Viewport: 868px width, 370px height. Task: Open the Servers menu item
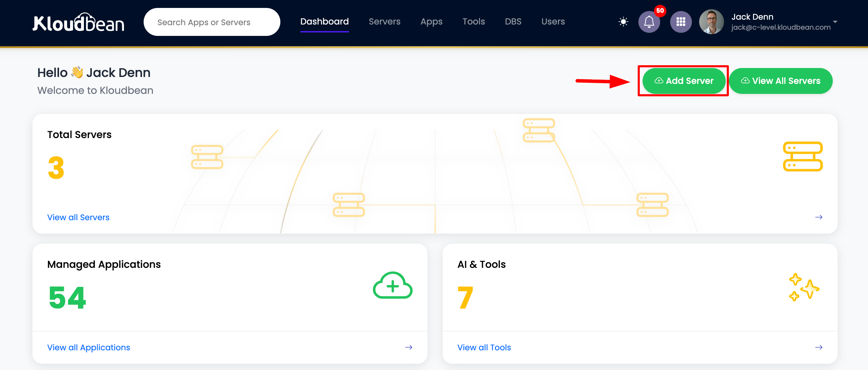[384, 21]
